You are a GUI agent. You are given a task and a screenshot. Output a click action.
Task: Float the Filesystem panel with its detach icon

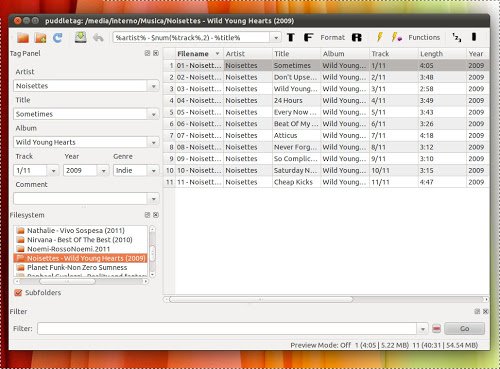[x=147, y=215]
